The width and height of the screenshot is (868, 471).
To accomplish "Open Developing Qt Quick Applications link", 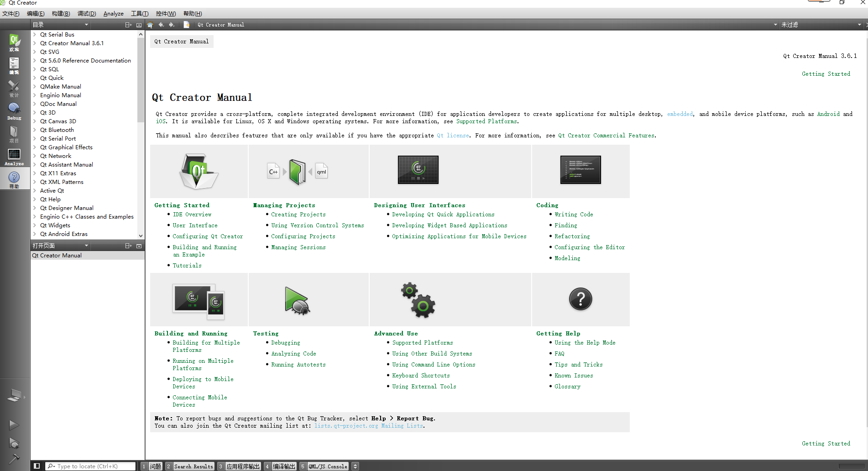I will [x=443, y=215].
